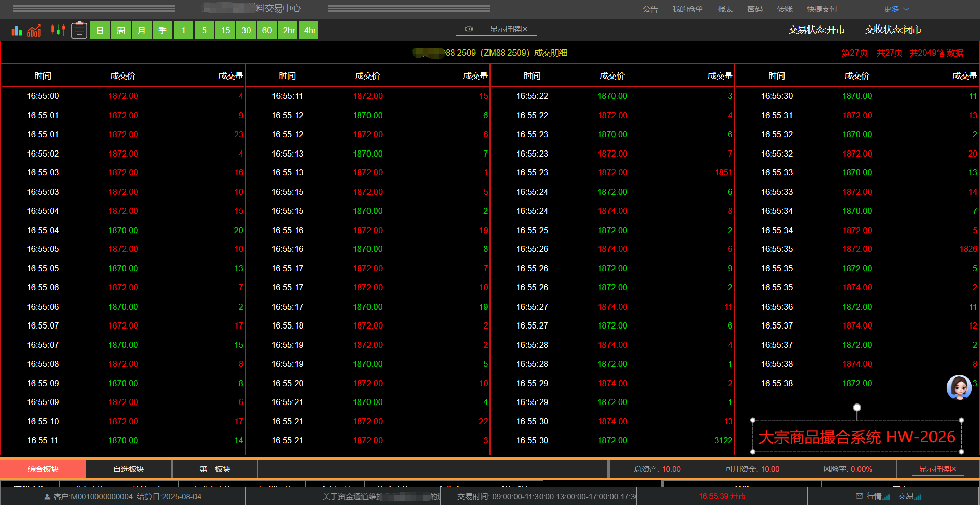Select the 16:55:00 time cell
This screenshot has height=505, width=980.
tap(43, 96)
